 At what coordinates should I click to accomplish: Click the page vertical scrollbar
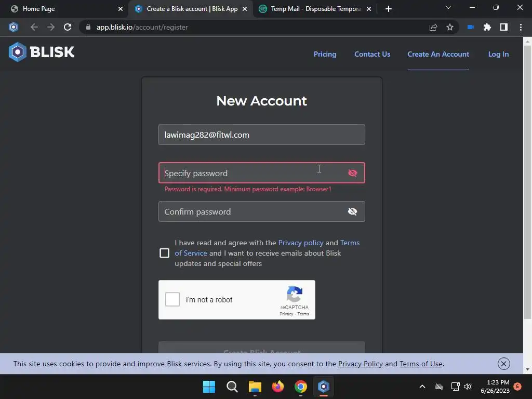[x=527, y=182]
